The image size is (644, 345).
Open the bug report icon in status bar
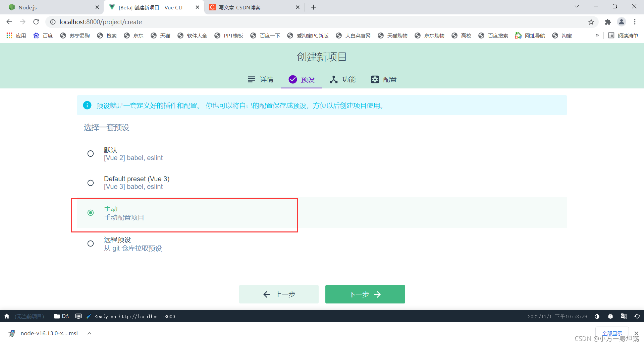tap(610, 316)
